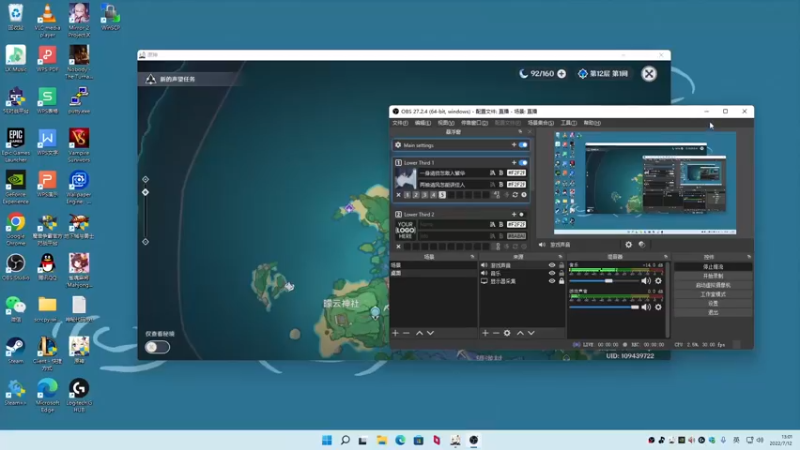This screenshot has width=800, height=450.
Task: Click the last (exit) control button
Action: click(x=713, y=312)
